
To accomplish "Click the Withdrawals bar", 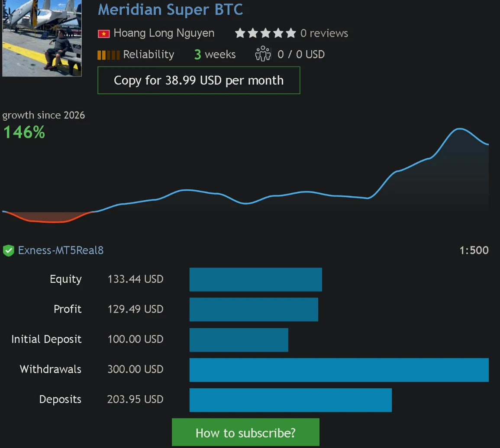I will [339, 370].
